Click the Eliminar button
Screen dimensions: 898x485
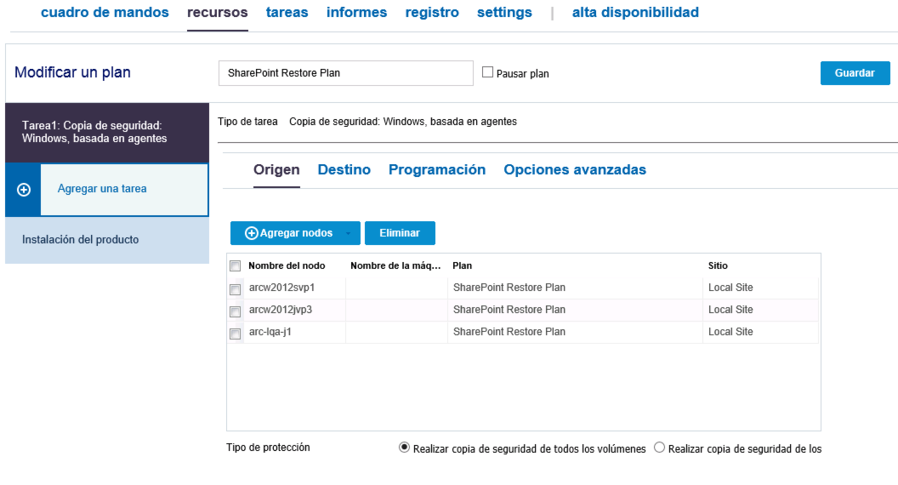(400, 233)
